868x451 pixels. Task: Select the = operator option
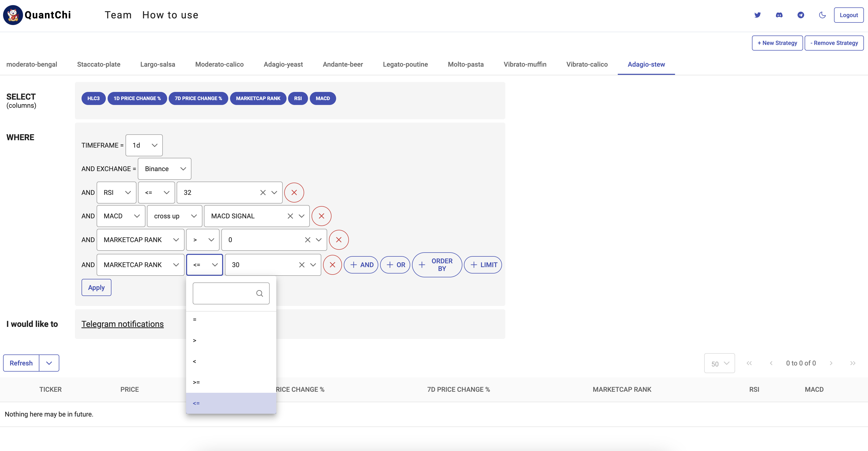point(231,319)
